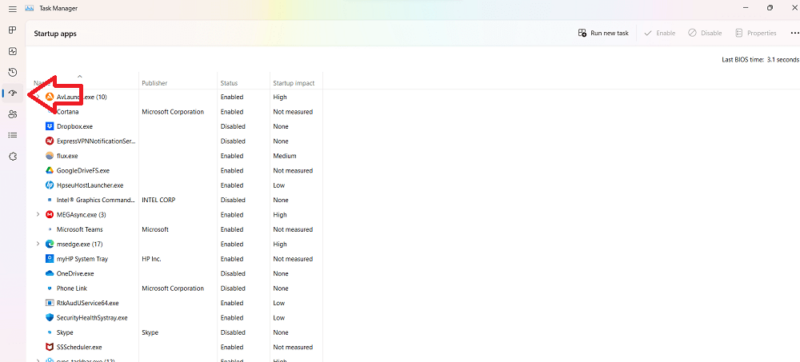Select the ExpressVPNNotificationSer... entry
800x362 pixels.
point(96,141)
